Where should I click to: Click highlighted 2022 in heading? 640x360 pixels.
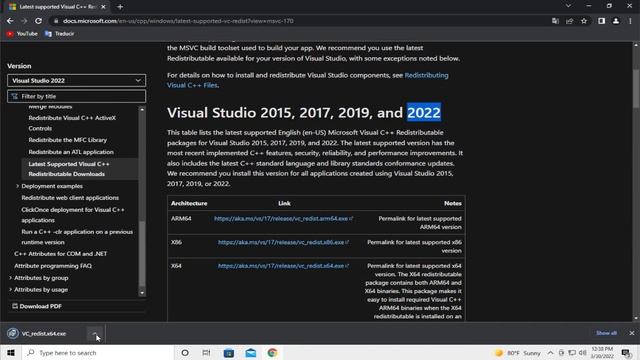[x=424, y=112]
